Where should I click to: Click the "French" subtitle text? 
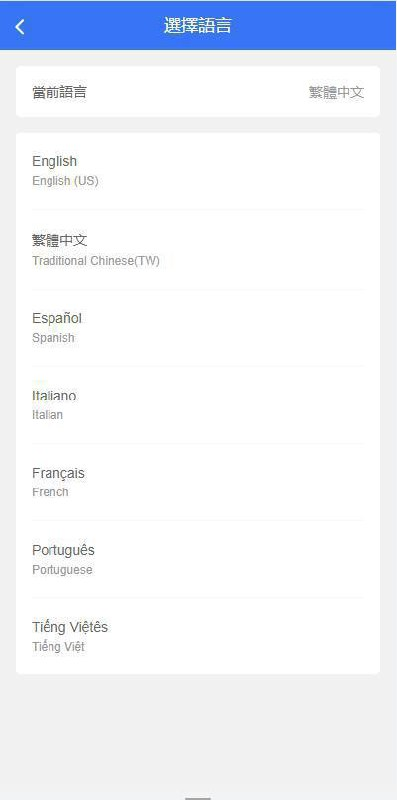click(50, 492)
